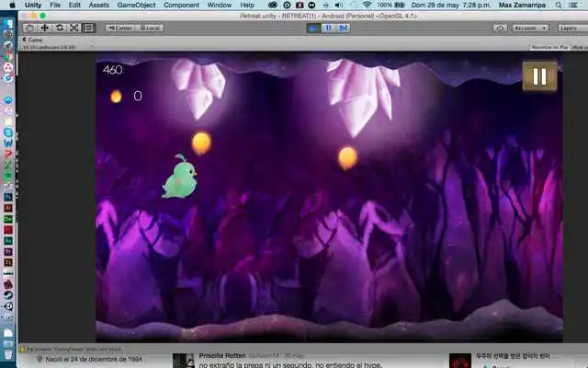Screen dimensions: 588x368
Task: Open Trash in the Dock
Action: pos(8,354)
